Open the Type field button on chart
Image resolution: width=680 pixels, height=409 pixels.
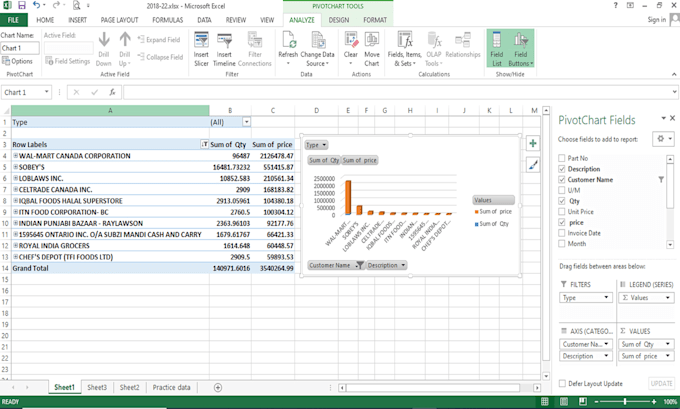click(x=316, y=145)
